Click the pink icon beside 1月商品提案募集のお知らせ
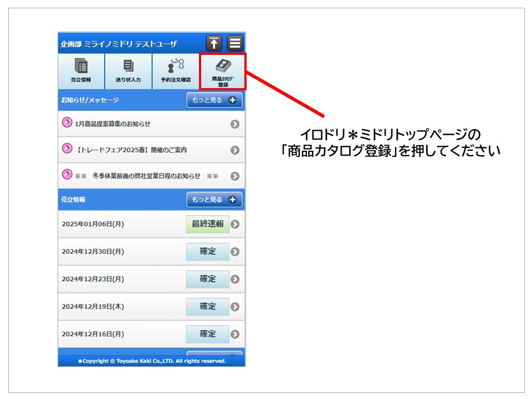This screenshot has width=532, height=399. click(67, 123)
